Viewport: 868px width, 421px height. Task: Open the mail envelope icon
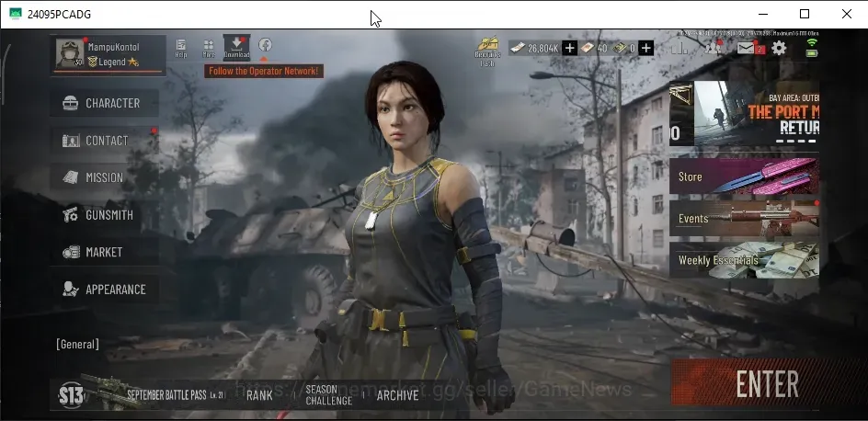pyautogui.click(x=746, y=48)
